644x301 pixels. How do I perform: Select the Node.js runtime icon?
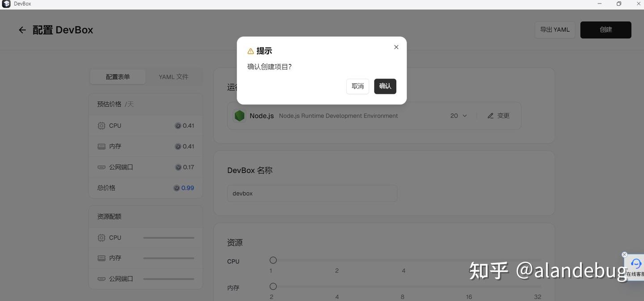(239, 116)
